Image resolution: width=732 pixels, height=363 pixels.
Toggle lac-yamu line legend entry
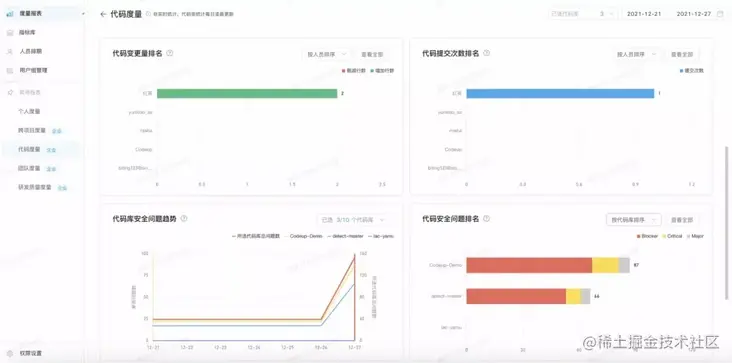tap(380, 236)
